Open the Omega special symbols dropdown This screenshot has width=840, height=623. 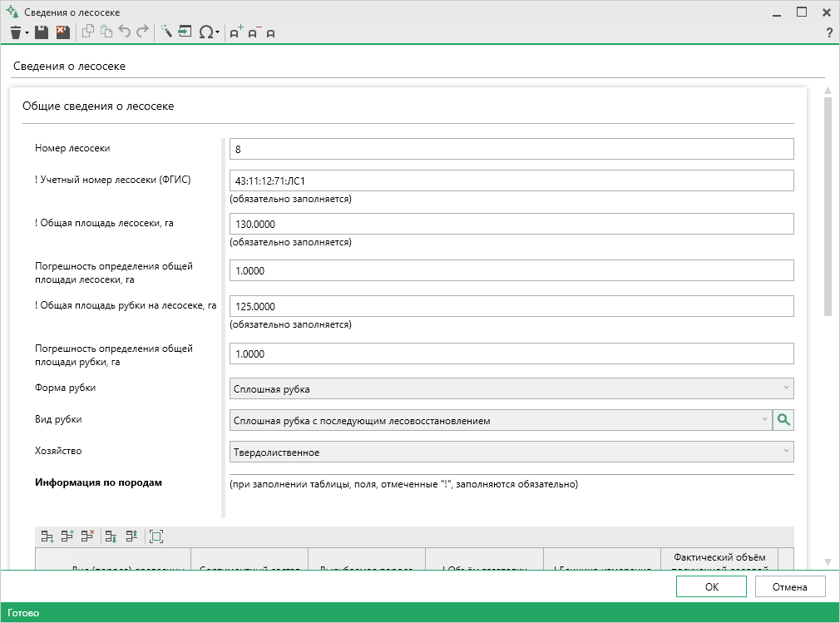pyautogui.click(x=209, y=32)
